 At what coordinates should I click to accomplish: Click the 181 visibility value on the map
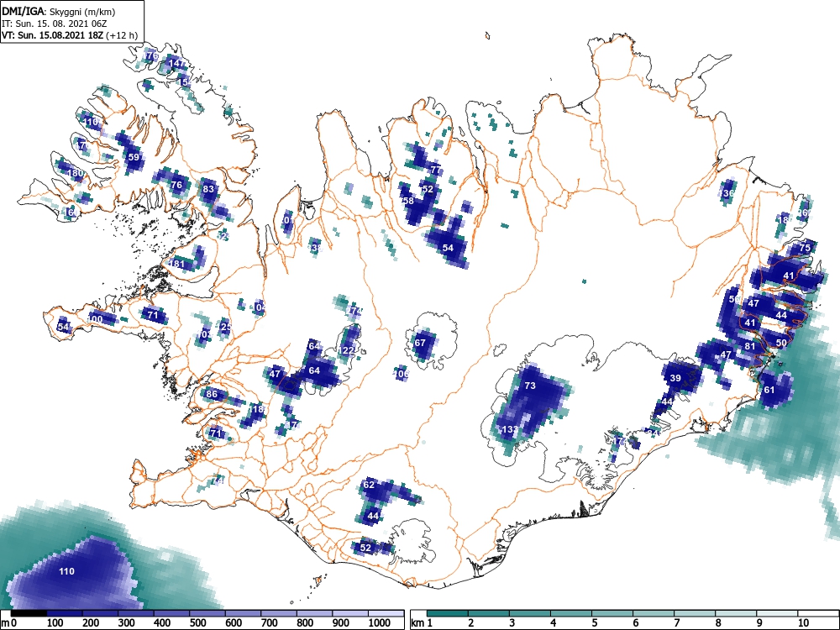click(176, 264)
